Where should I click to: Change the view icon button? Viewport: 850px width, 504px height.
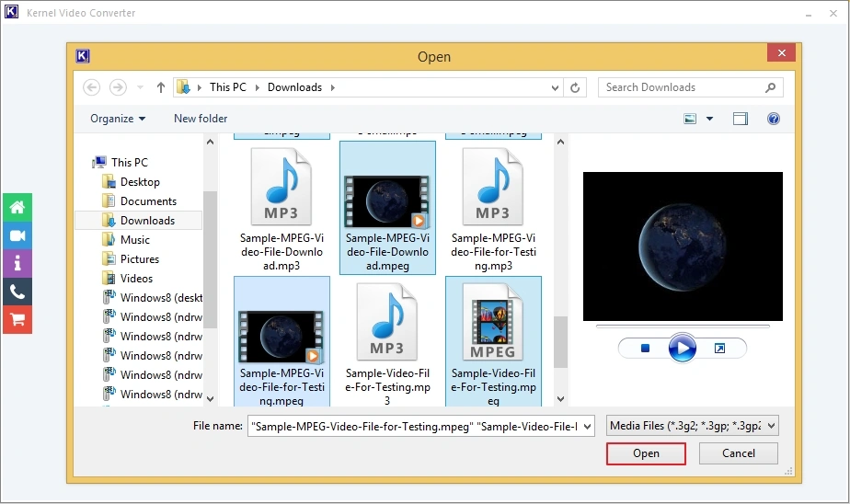coord(690,119)
